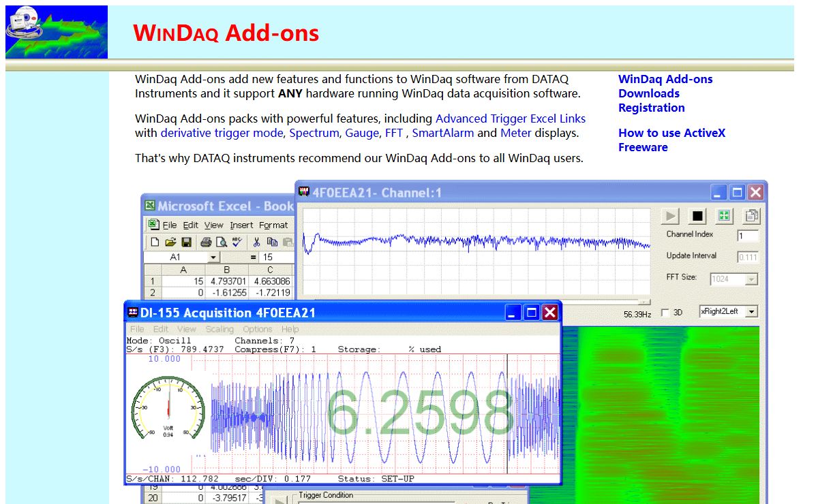Click the Excel icon in Microsoft Excel title bar

tap(149, 206)
